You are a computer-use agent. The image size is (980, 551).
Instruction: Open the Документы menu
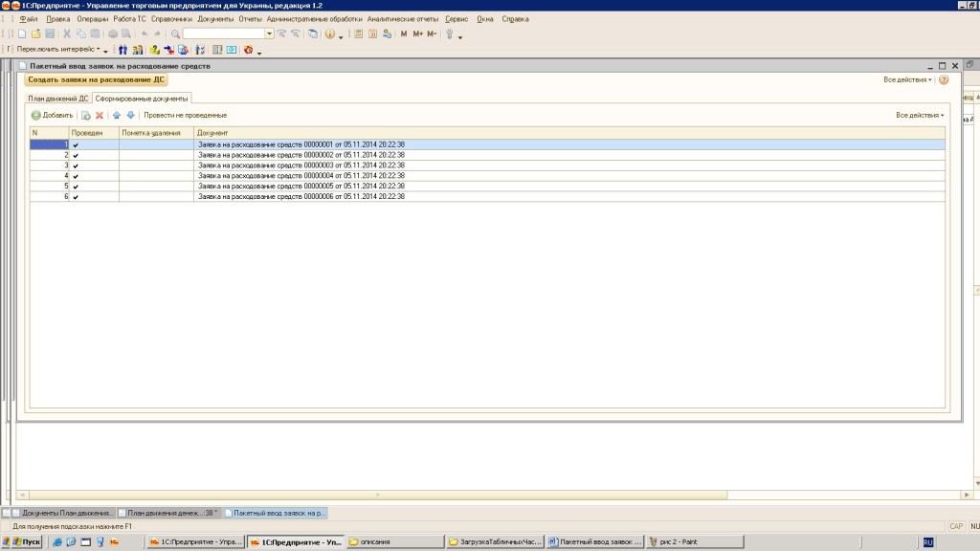(x=215, y=19)
